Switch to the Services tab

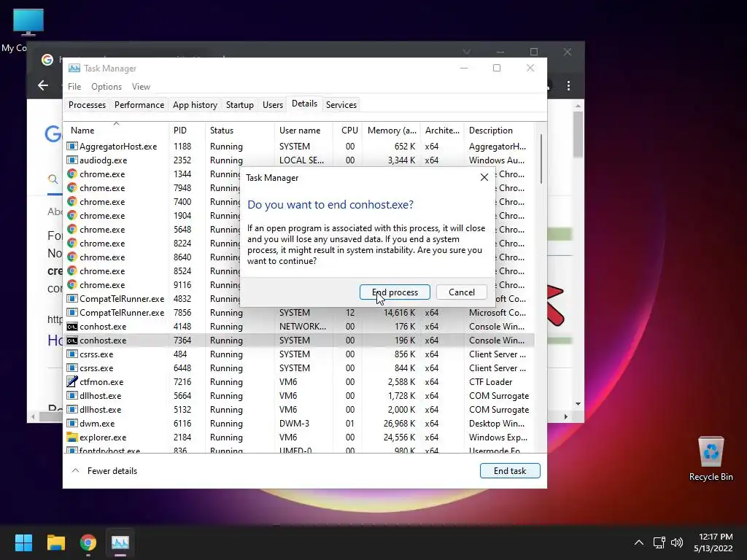point(341,105)
